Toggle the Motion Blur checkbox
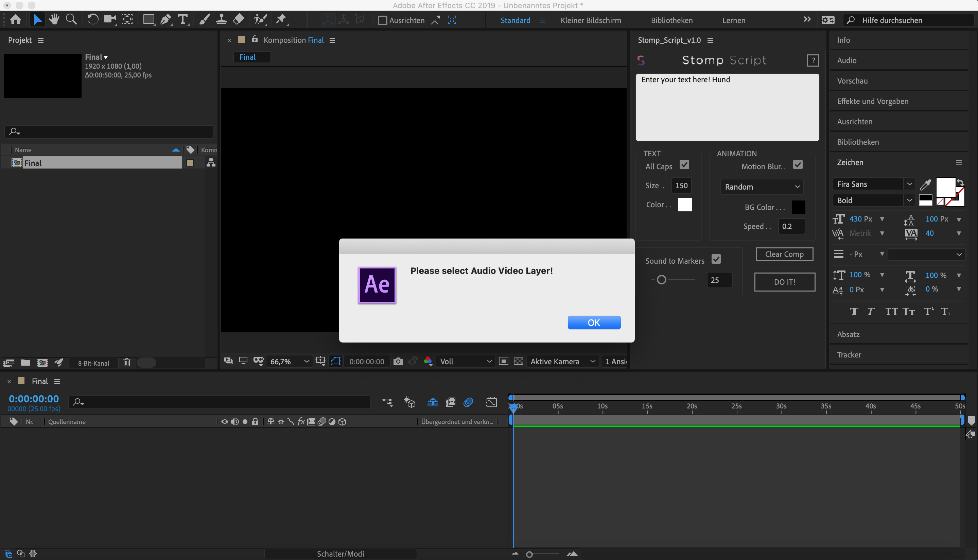 (x=798, y=165)
